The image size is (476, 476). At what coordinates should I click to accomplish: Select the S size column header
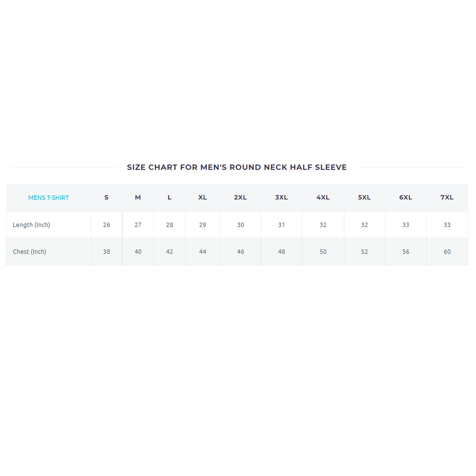click(x=106, y=198)
